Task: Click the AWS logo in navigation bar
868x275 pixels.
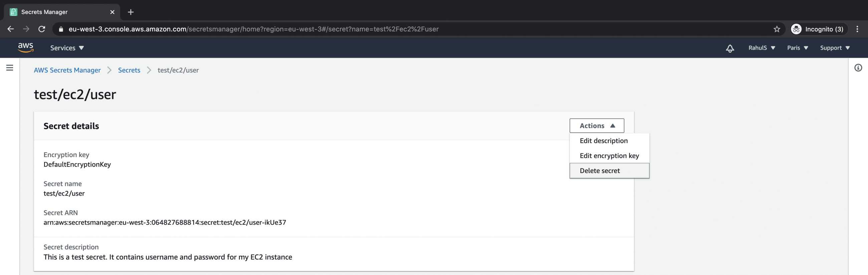Action: click(x=26, y=48)
